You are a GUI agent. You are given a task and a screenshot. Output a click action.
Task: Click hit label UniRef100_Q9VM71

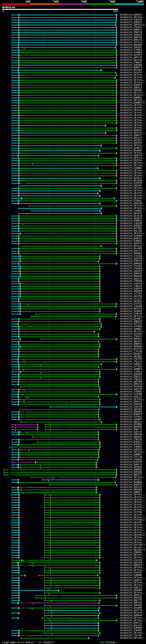tap(131, 243)
